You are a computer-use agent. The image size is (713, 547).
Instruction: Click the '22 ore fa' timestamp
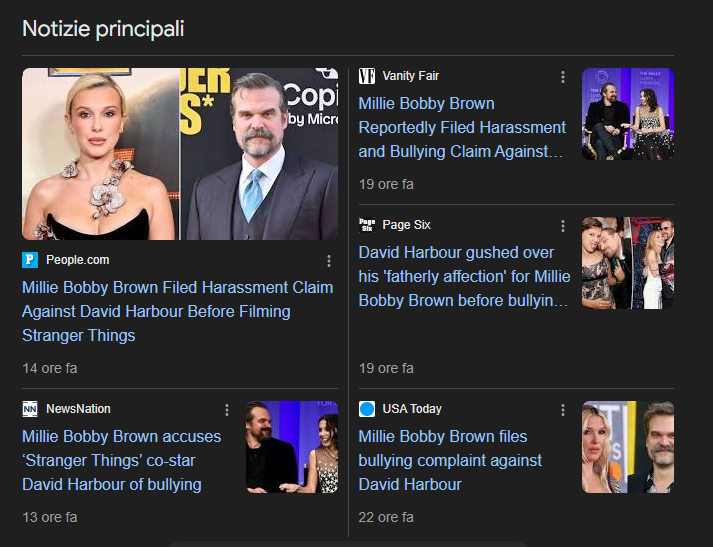386,517
